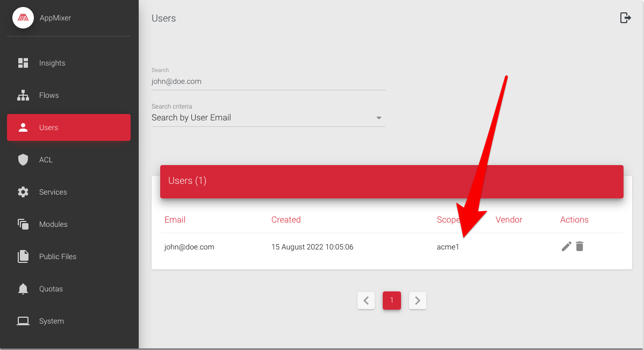Click the System laptop icon

[x=23, y=321]
